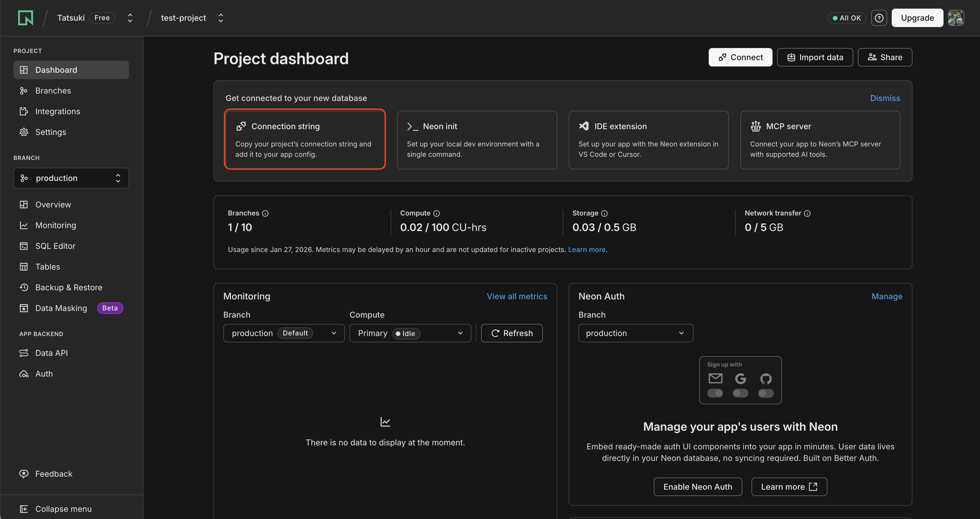Viewport: 980px width, 519px height.
Task: Open Tables using its sidebar icon
Action: click(24, 266)
